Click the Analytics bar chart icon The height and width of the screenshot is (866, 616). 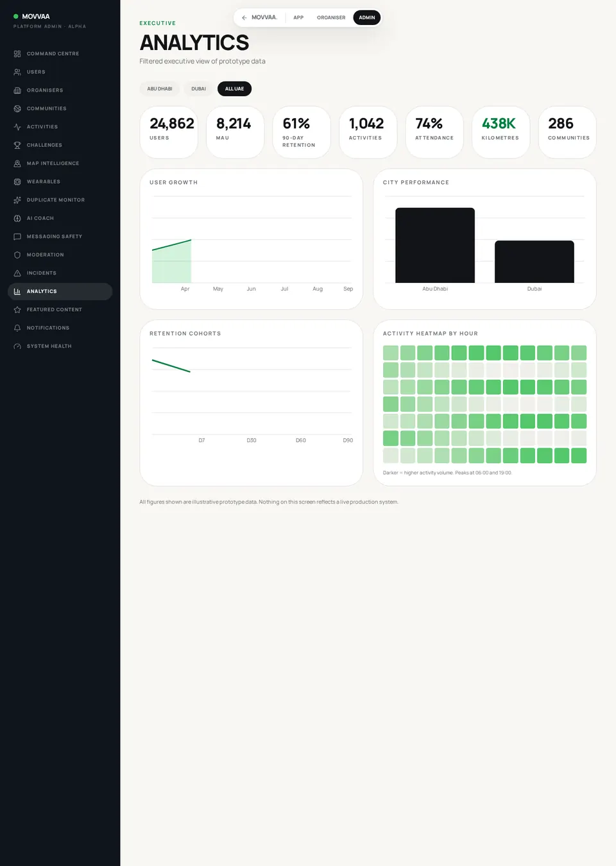click(17, 291)
